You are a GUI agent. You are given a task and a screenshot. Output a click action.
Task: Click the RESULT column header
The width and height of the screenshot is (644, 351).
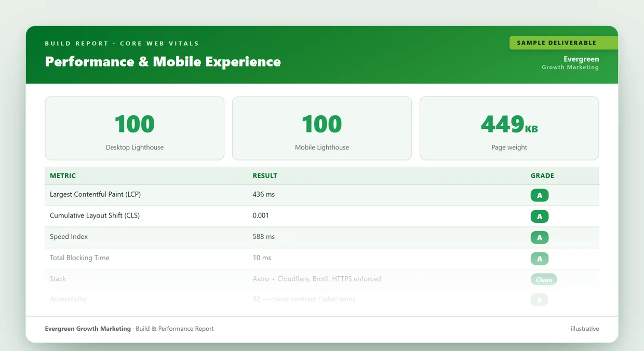click(265, 176)
